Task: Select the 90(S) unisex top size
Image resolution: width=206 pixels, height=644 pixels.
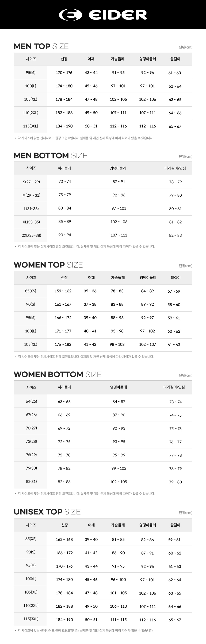Action: tap(31, 552)
